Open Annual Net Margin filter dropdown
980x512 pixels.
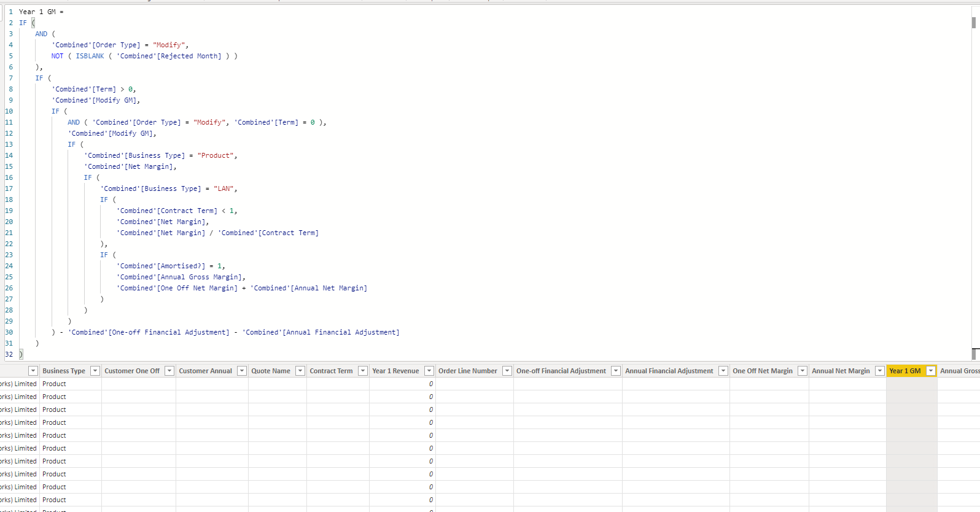[880, 371]
